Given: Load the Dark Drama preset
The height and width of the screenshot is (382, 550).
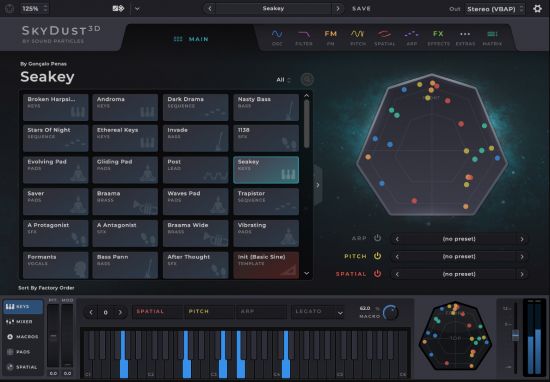Looking at the screenshot, I should pos(195,107).
